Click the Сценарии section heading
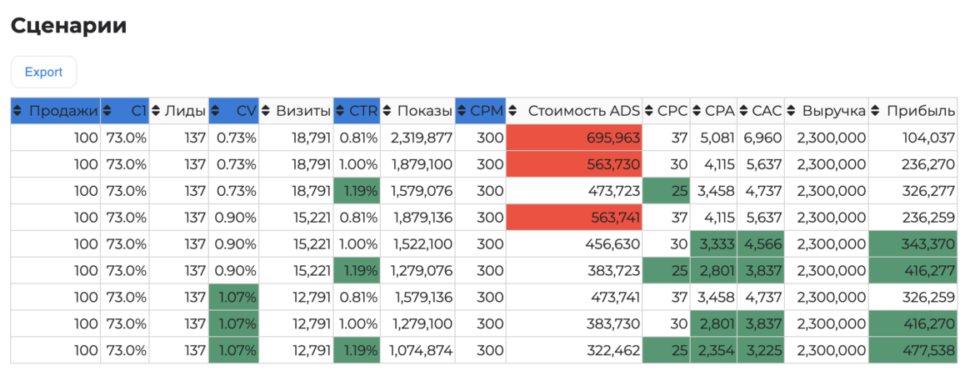The height and width of the screenshot is (381, 980). pyautogui.click(x=68, y=26)
